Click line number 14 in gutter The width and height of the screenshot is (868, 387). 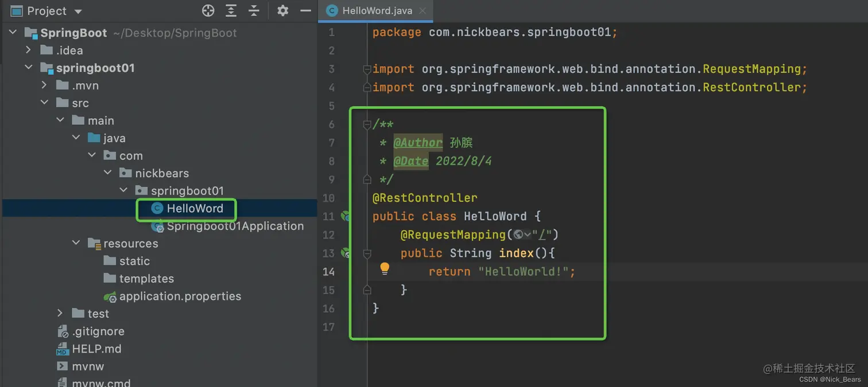click(328, 271)
